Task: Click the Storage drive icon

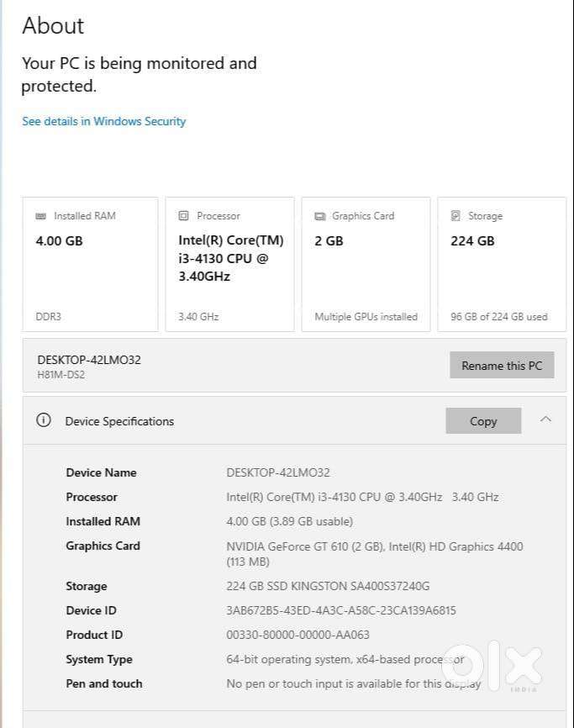Action: 456,216
